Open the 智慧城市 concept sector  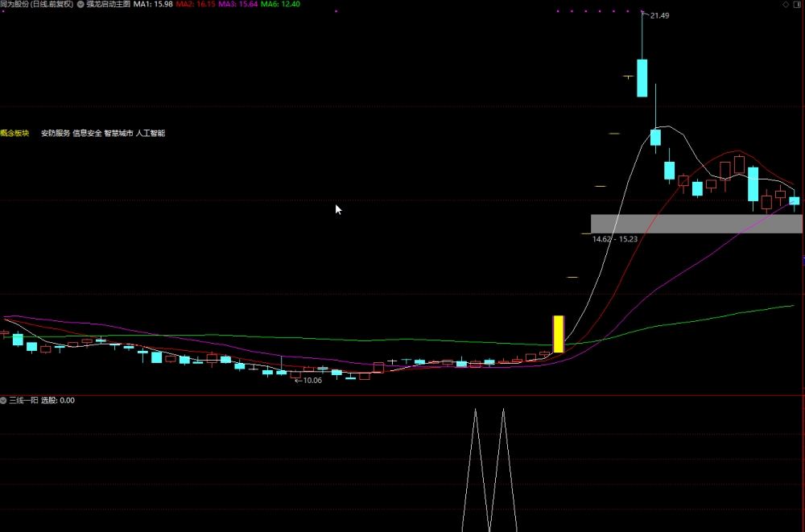(118, 133)
